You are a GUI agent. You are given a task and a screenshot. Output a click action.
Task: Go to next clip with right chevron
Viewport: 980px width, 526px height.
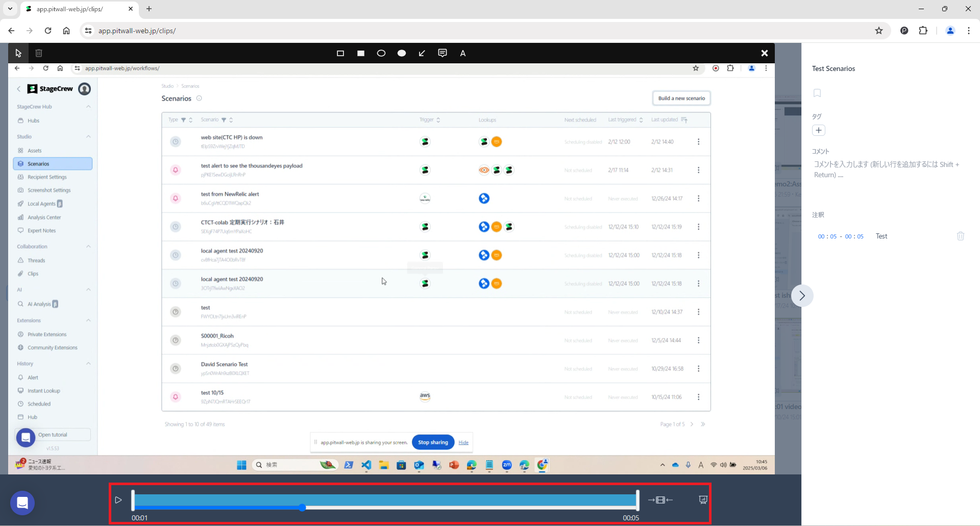pyautogui.click(x=802, y=296)
